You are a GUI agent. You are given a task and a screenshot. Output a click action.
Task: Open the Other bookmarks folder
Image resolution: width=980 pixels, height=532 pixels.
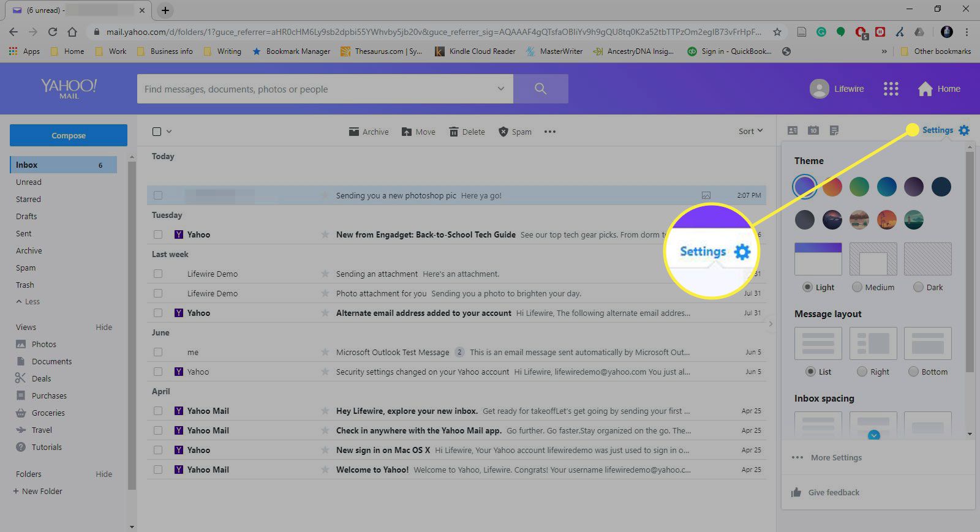click(936, 51)
